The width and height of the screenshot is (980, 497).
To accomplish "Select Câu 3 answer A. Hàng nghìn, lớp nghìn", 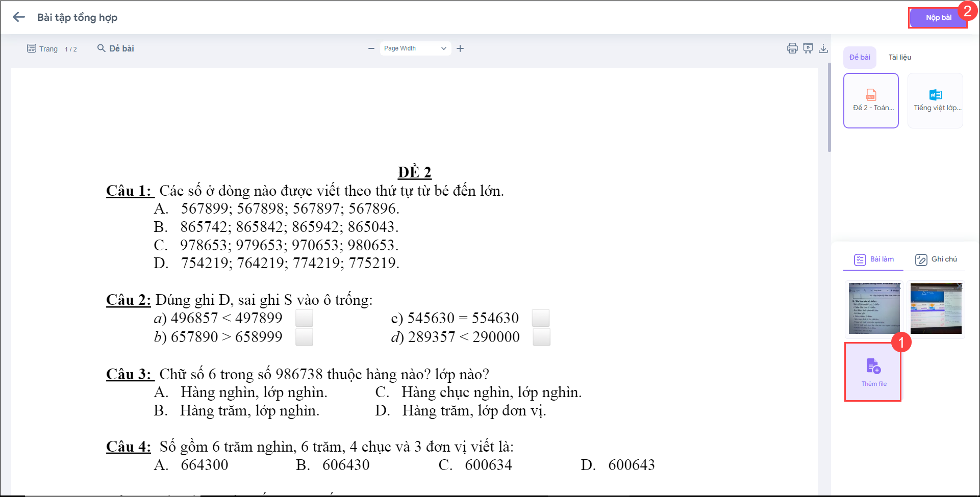I will tap(241, 393).
